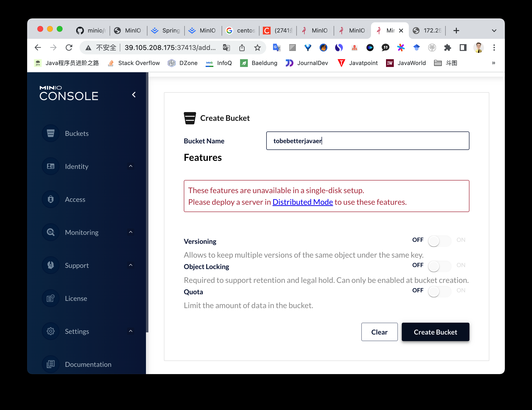Expand the Identity menu chevron

pyautogui.click(x=130, y=166)
